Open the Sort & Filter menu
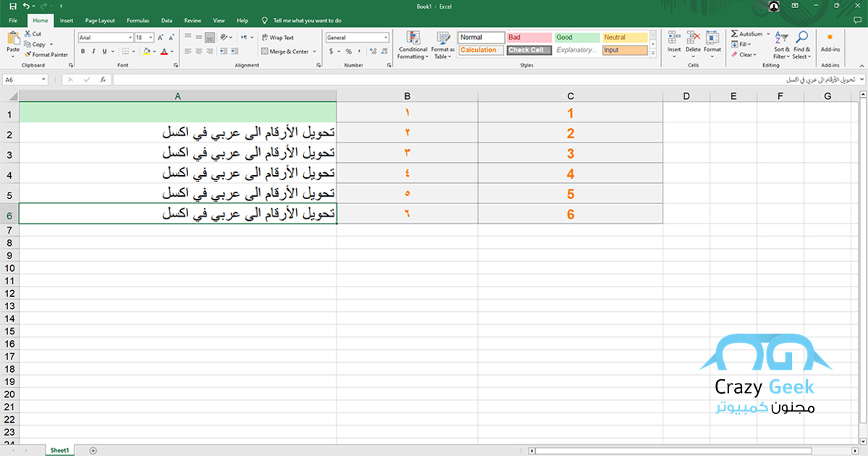 tap(782, 45)
